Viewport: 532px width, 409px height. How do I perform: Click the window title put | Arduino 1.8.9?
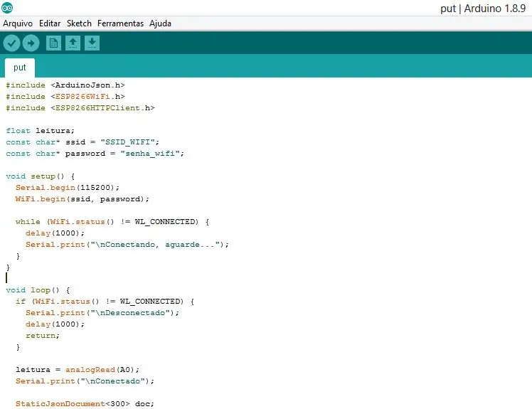pyautogui.click(x=483, y=9)
